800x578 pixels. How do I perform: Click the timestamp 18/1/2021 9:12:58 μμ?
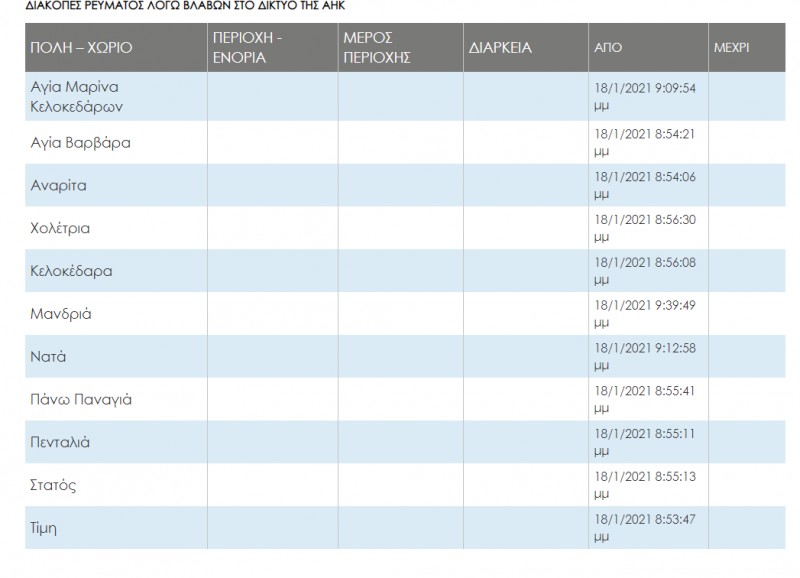645,357
